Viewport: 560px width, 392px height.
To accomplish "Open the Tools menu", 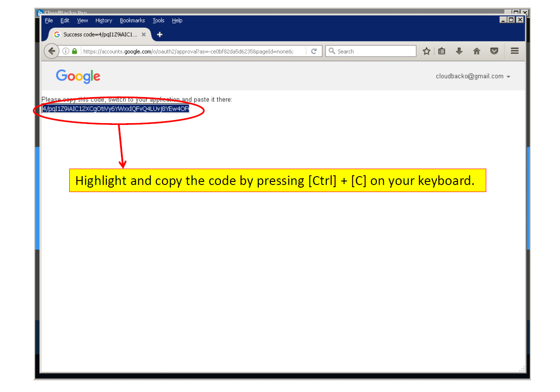I will pyautogui.click(x=159, y=21).
